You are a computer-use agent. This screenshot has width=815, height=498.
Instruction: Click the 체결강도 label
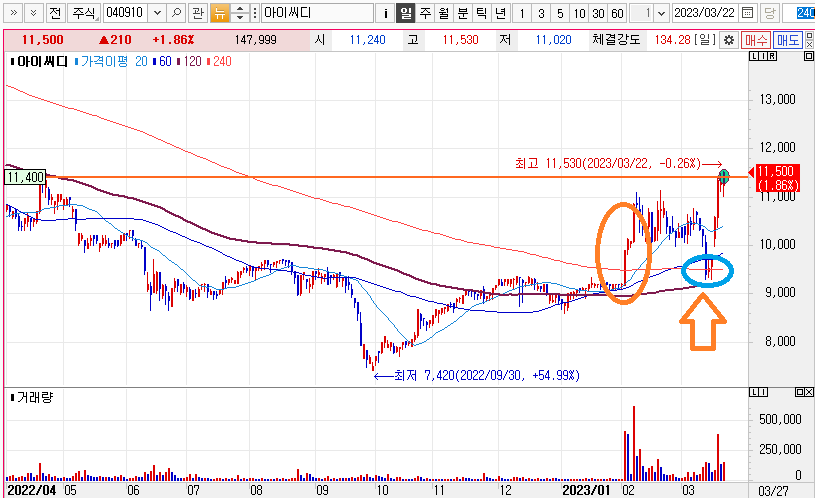[616, 40]
